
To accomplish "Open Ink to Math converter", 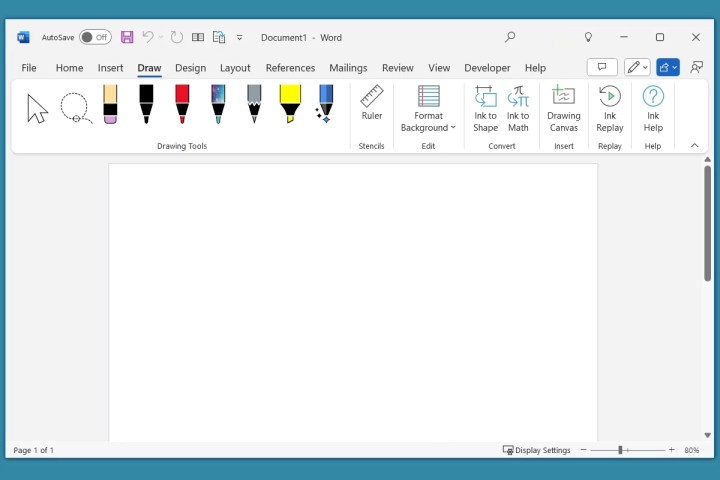I will click(518, 108).
